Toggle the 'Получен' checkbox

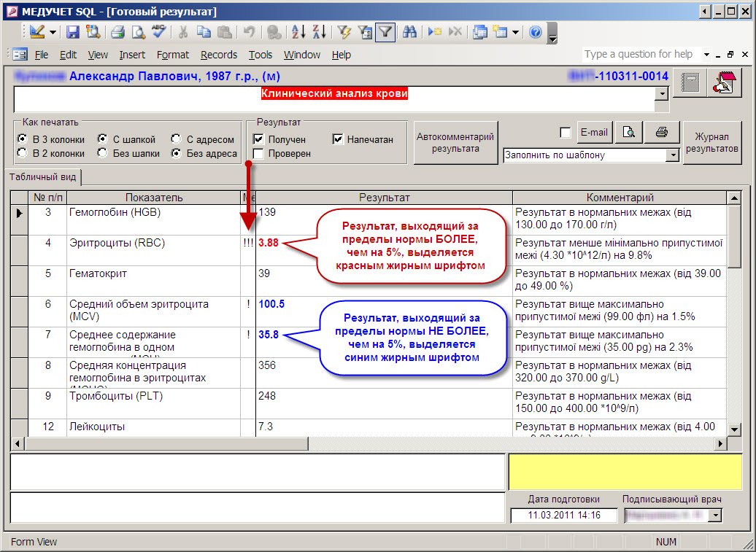[x=258, y=140]
